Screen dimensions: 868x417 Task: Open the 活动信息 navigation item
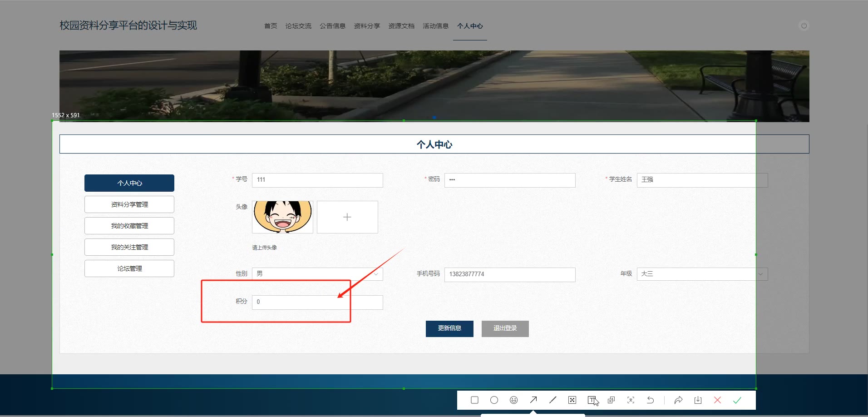pos(436,26)
